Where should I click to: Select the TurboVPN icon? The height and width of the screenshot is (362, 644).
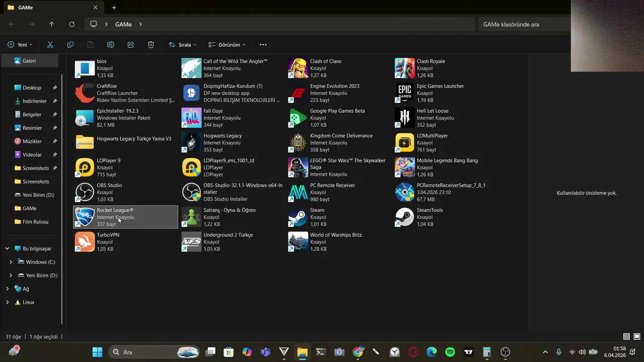(x=85, y=242)
